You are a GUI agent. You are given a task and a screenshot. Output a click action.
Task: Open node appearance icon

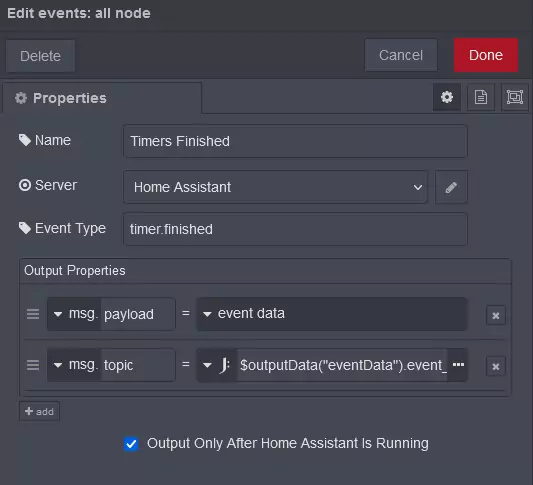coord(515,97)
